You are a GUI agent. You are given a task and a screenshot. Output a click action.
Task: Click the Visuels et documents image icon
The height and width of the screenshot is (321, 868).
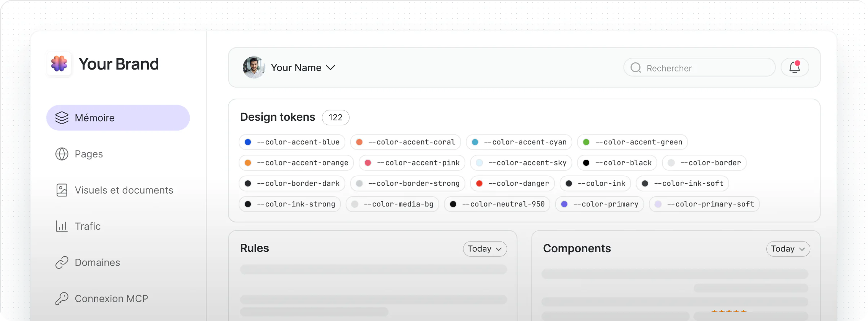62,190
